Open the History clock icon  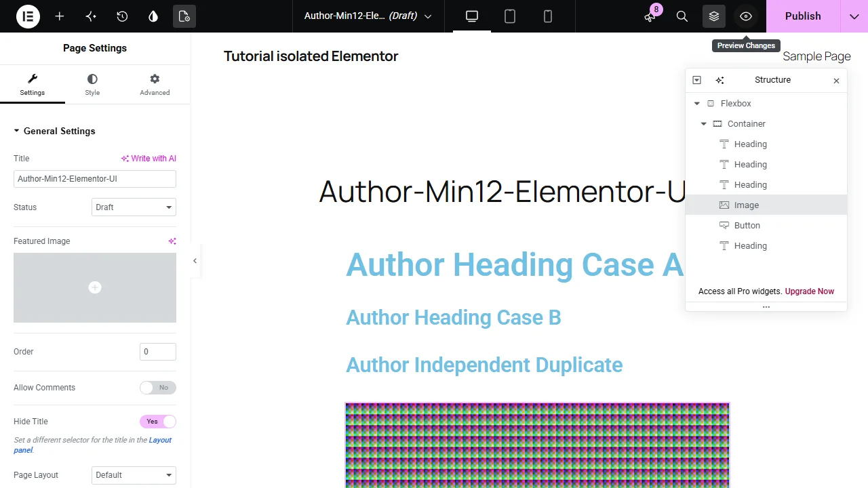(x=122, y=16)
